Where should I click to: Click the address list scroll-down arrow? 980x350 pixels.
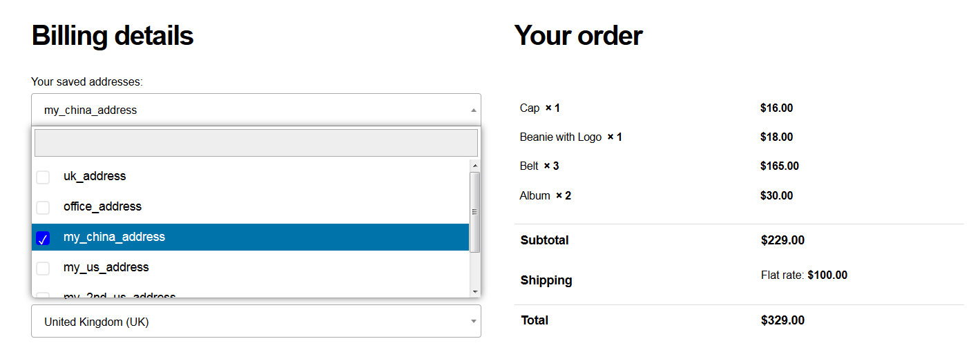(474, 292)
